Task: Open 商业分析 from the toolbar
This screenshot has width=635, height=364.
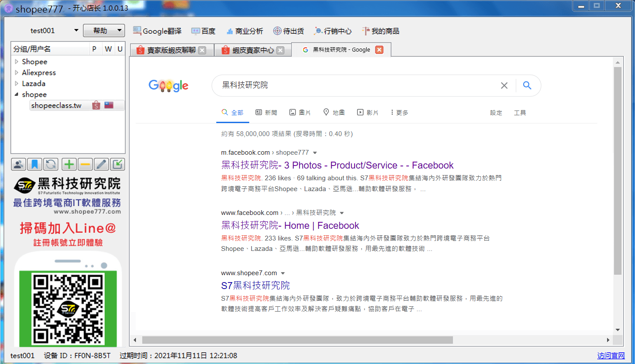Action: point(244,31)
